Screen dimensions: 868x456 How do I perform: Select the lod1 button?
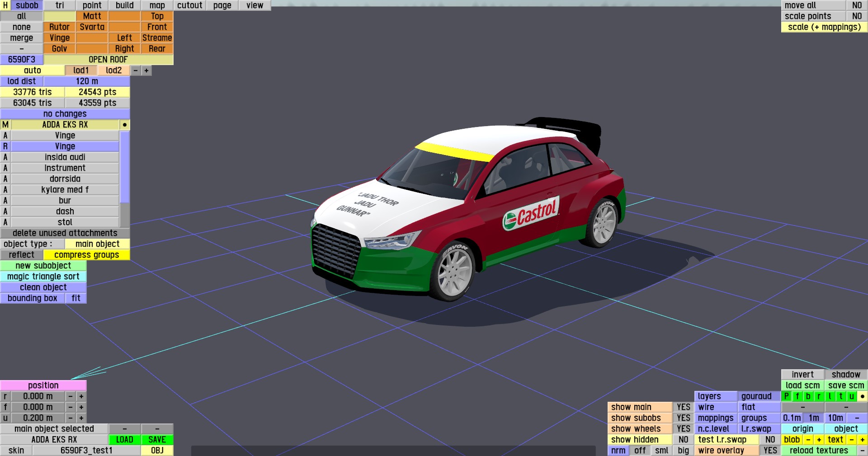click(x=81, y=71)
